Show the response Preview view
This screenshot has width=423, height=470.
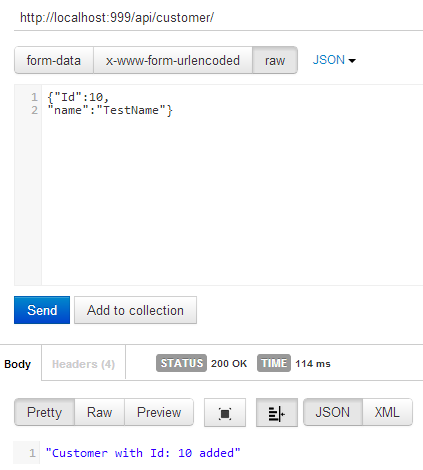tap(159, 412)
